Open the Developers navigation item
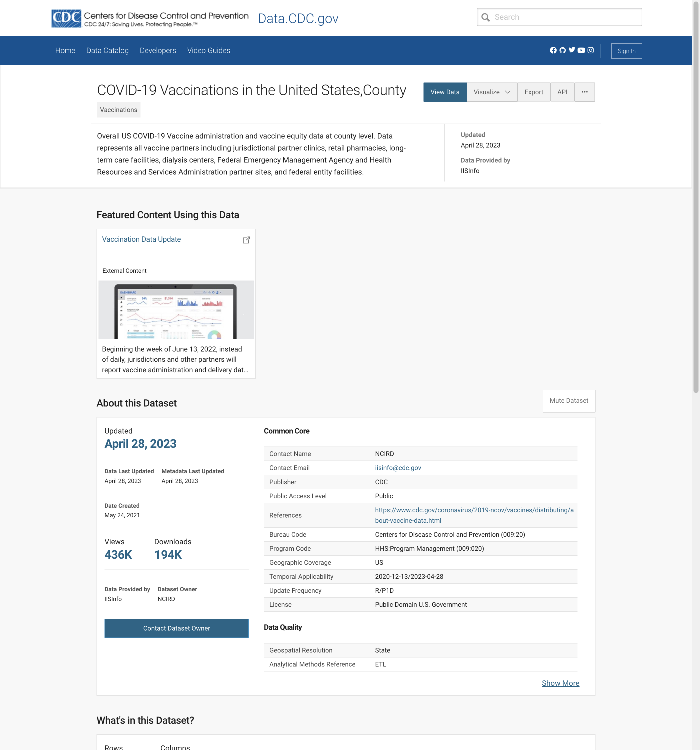The width and height of the screenshot is (700, 750). [158, 50]
